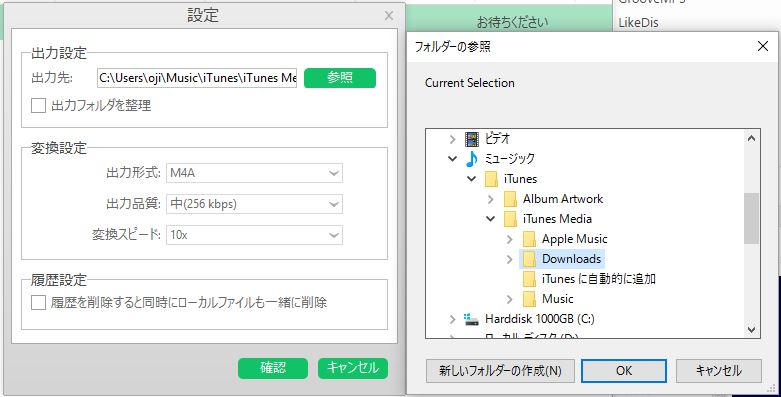The width and height of the screenshot is (781, 397).
Task: Click OK in the folder browser
Action: point(624,371)
